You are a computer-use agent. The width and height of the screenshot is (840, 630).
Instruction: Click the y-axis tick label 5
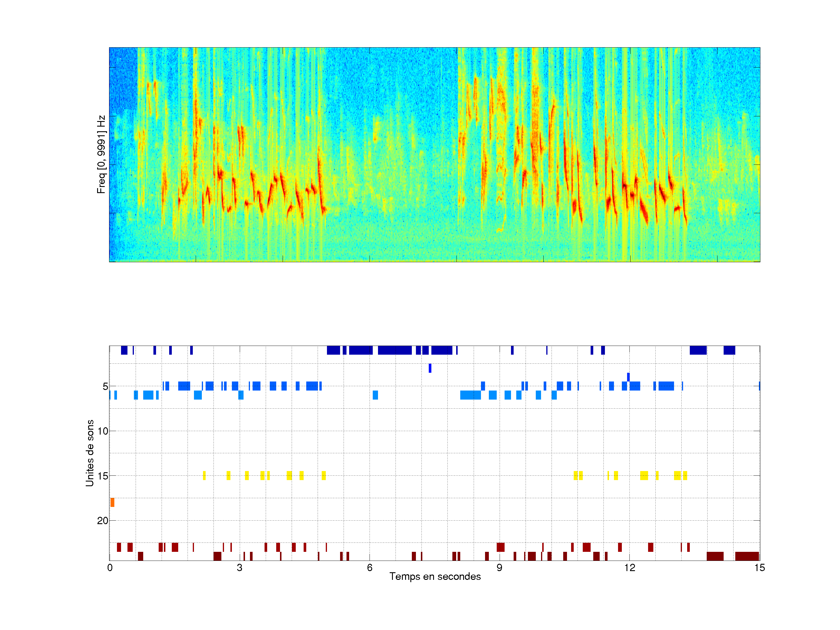click(x=105, y=386)
